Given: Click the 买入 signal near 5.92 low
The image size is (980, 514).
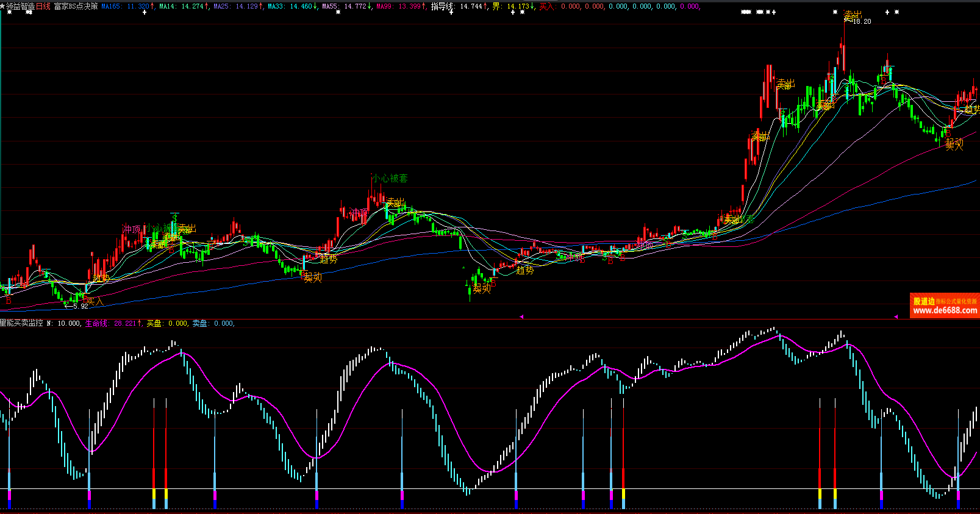Looking at the screenshot, I should [x=95, y=301].
